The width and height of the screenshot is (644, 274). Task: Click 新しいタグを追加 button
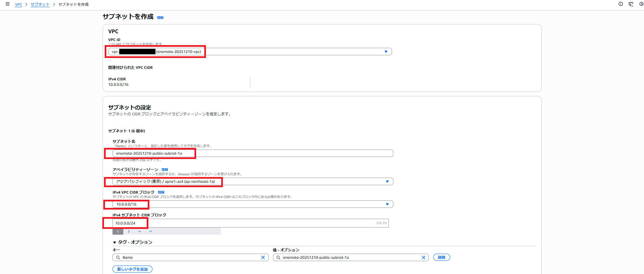(x=132, y=269)
